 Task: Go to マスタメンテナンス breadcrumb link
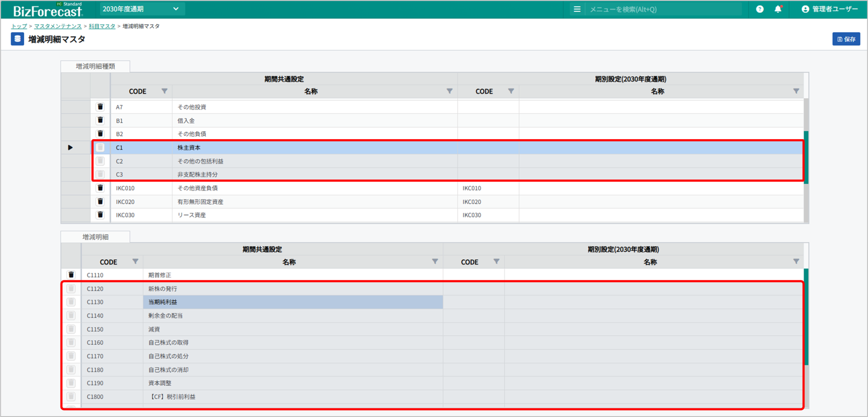click(58, 26)
